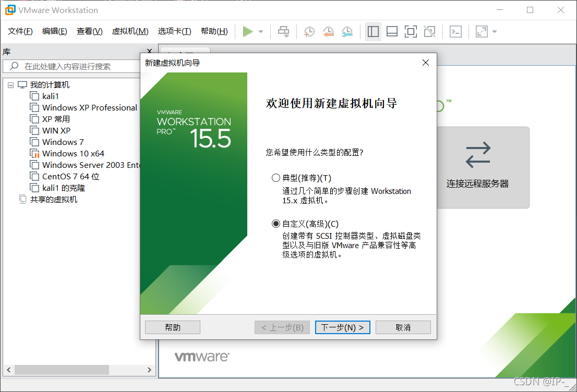Click the kali1 的克隆 VM icon
577x392 pixels.
[x=34, y=188]
